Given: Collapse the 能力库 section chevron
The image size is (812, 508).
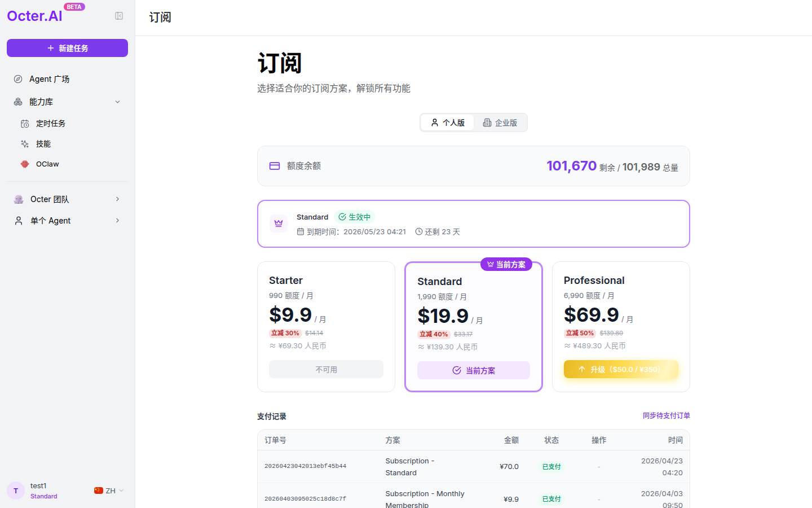Looking at the screenshot, I should tap(117, 102).
